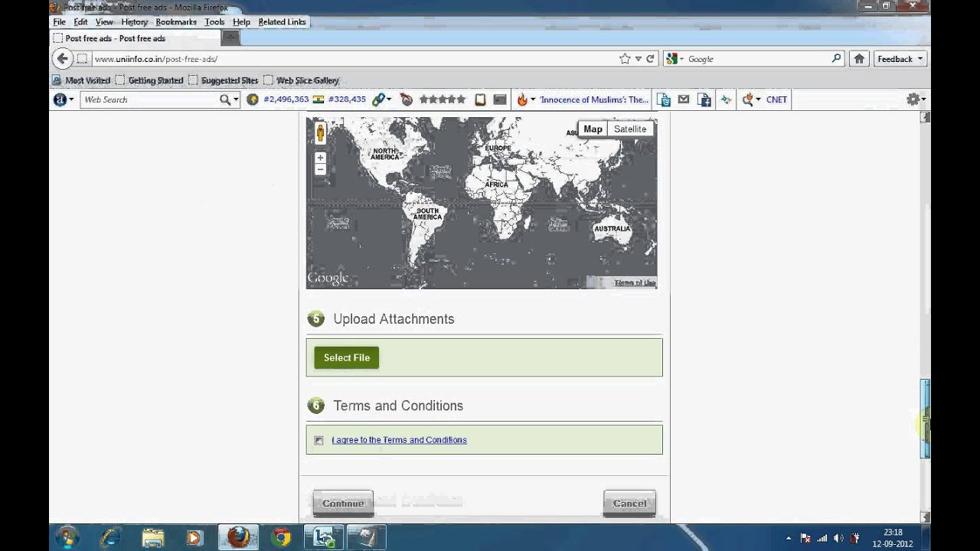Click the envelope email icon in toolbar
980x551 pixels.
684,99
